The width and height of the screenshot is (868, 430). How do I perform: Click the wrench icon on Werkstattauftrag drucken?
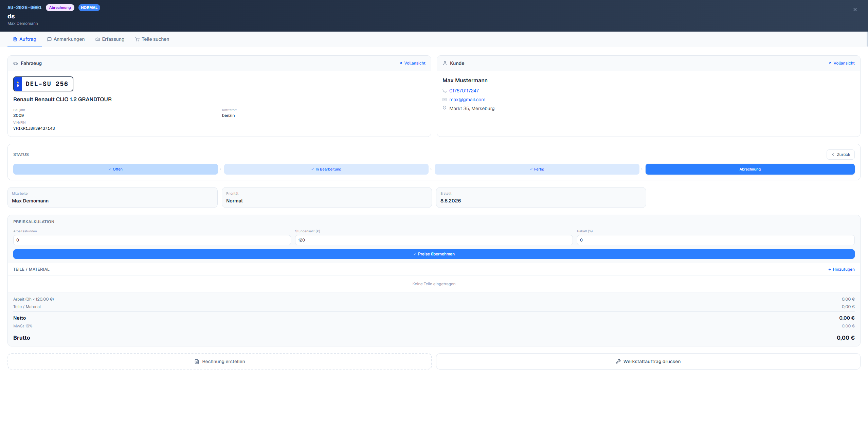618,362
